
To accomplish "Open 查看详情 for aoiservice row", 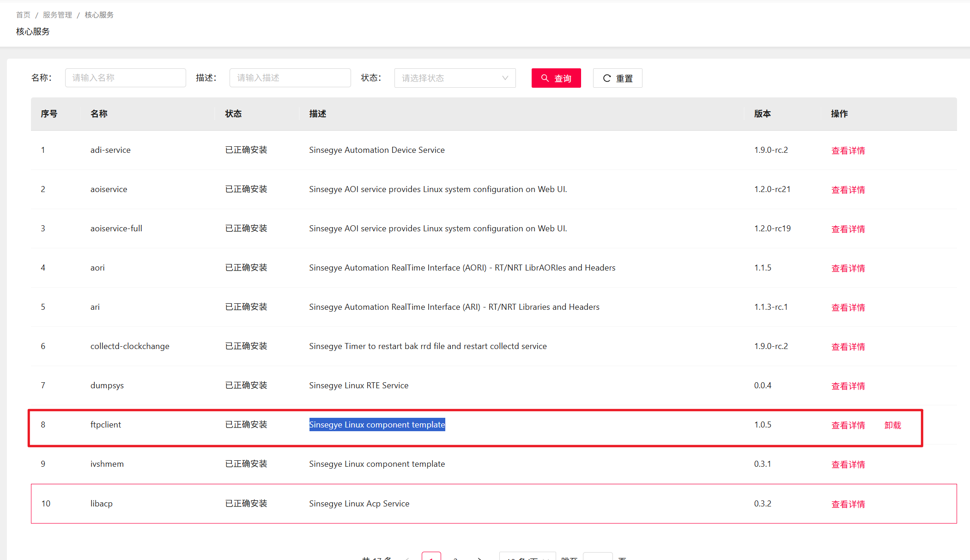I will pyautogui.click(x=848, y=190).
